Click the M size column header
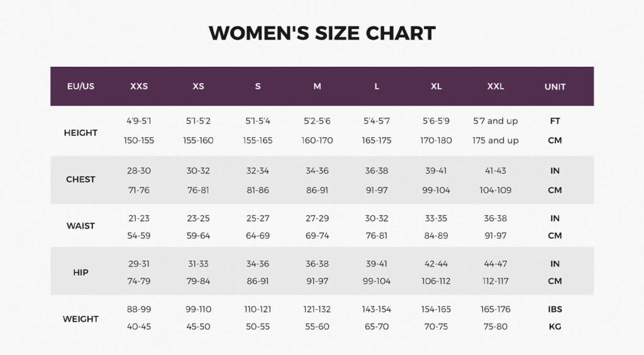The image size is (644, 355). click(317, 86)
